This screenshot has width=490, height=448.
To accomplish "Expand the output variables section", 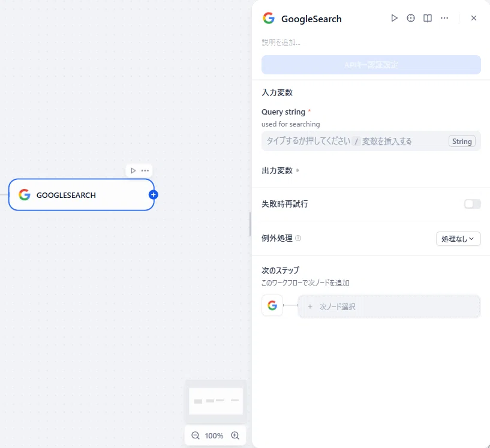I will pos(280,170).
